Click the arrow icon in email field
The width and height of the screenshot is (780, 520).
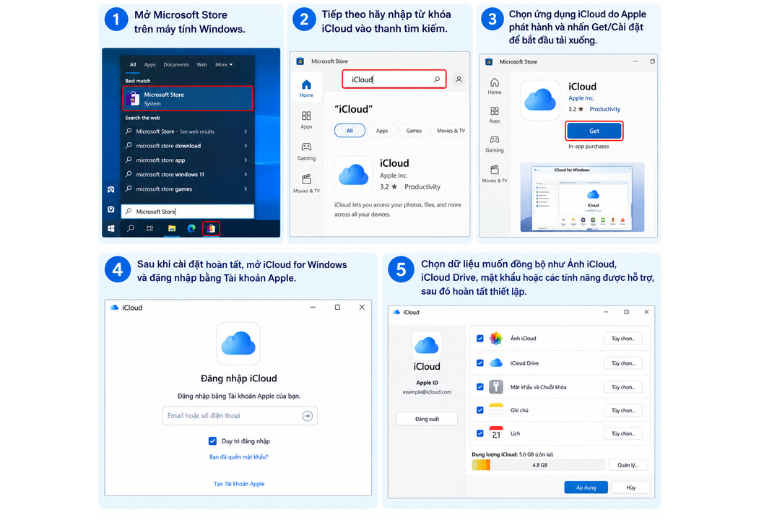[x=307, y=416]
